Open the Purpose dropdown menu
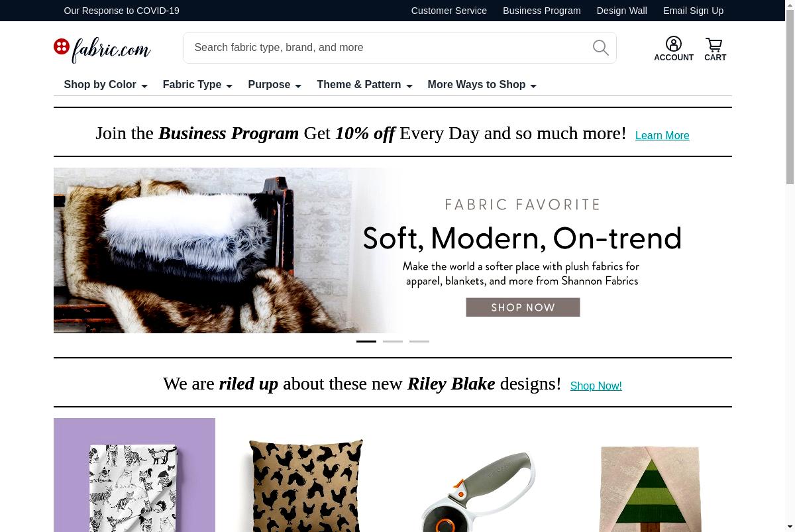Image resolution: width=795 pixels, height=532 pixels. click(x=274, y=85)
